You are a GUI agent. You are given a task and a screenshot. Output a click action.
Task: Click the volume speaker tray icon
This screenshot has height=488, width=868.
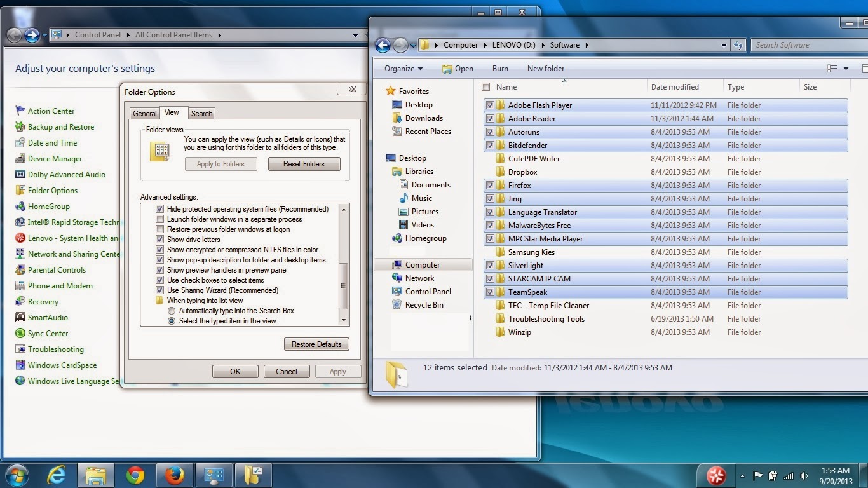[x=804, y=475]
